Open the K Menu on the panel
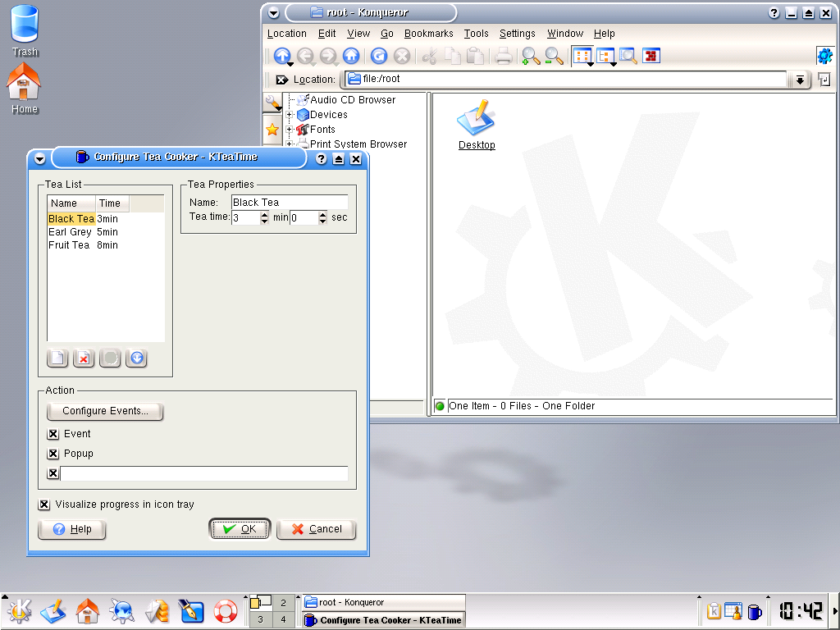This screenshot has width=840, height=630. [x=20, y=610]
